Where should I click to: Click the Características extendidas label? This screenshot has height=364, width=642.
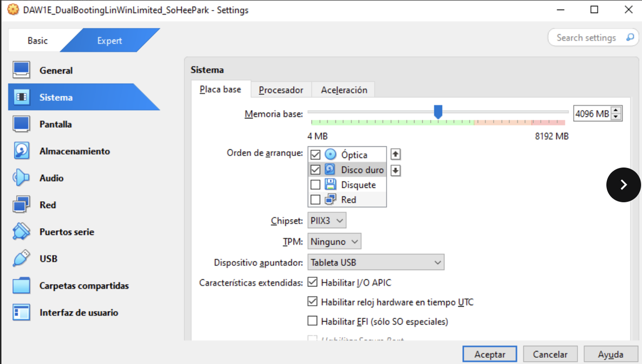(x=251, y=283)
